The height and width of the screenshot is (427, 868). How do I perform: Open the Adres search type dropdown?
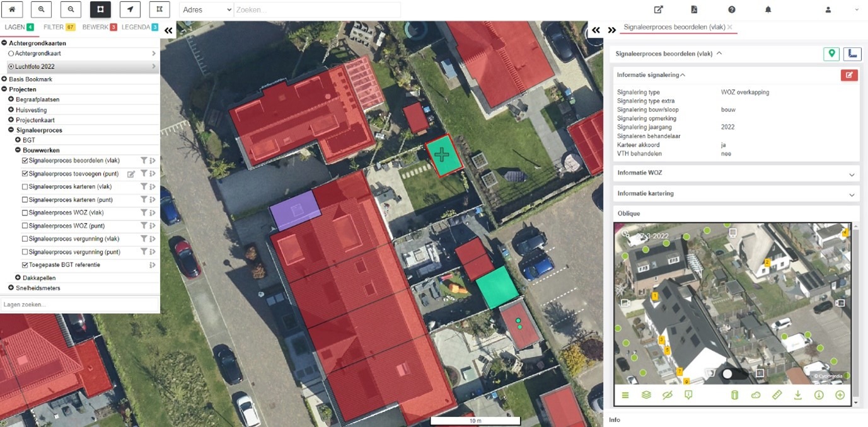point(207,10)
